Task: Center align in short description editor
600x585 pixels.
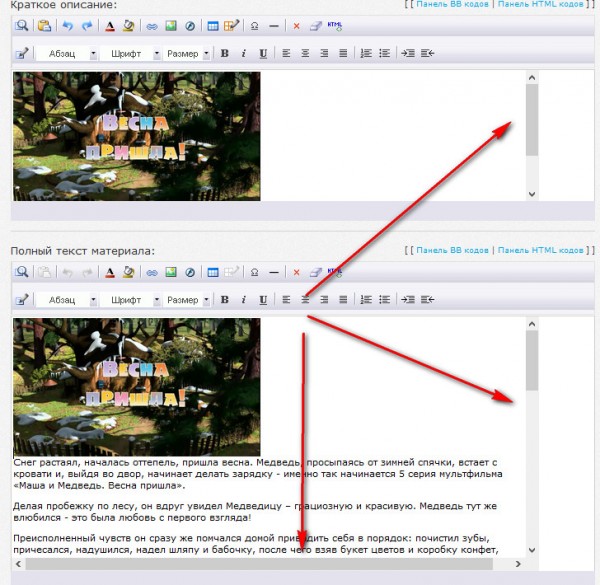Action: coord(305,53)
